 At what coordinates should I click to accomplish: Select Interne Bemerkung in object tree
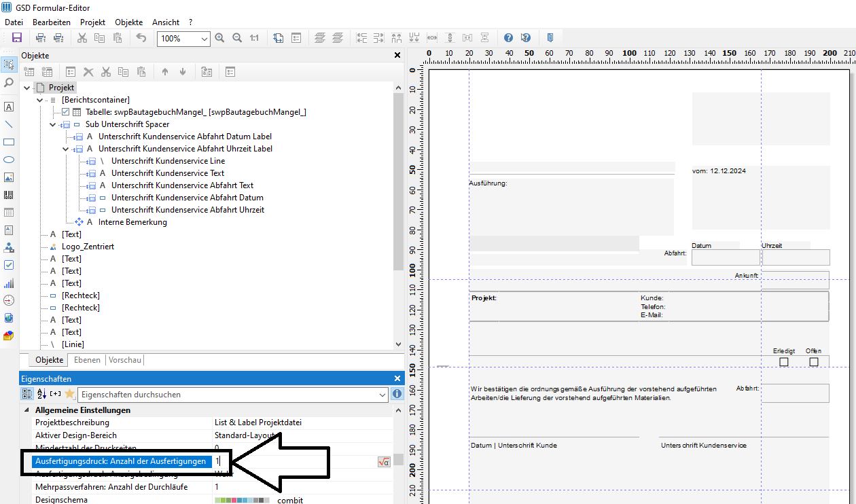[x=132, y=222]
